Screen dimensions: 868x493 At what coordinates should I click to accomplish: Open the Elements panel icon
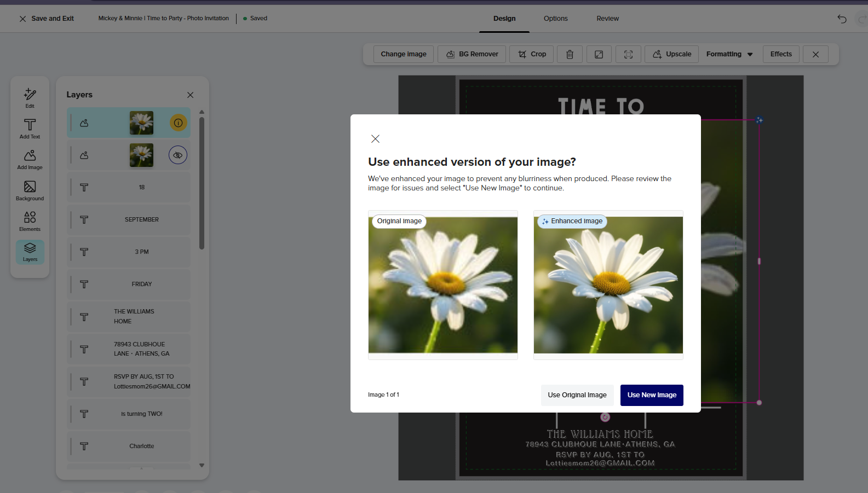pos(30,221)
